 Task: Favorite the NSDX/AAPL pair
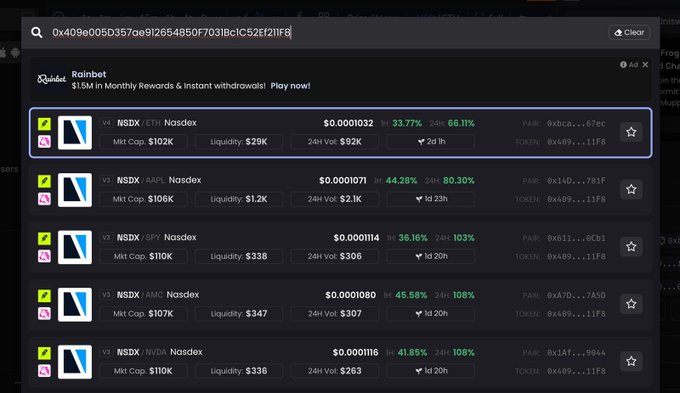pos(631,189)
